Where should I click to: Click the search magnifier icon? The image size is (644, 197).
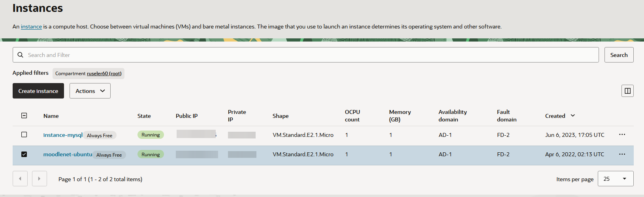tap(21, 55)
